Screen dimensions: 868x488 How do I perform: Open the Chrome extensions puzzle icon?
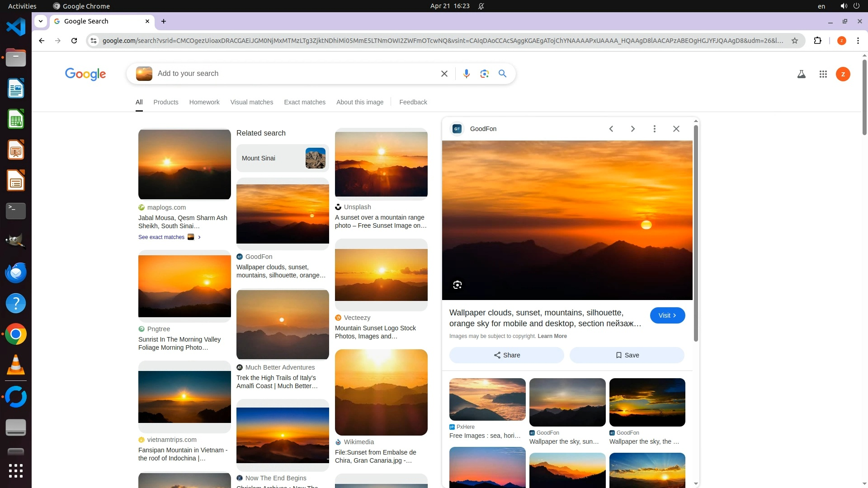tap(817, 41)
